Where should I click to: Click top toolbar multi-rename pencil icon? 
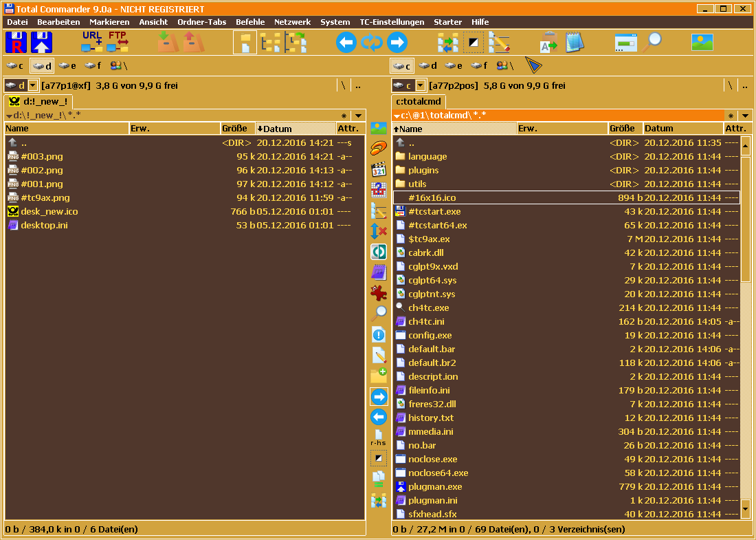498,43
